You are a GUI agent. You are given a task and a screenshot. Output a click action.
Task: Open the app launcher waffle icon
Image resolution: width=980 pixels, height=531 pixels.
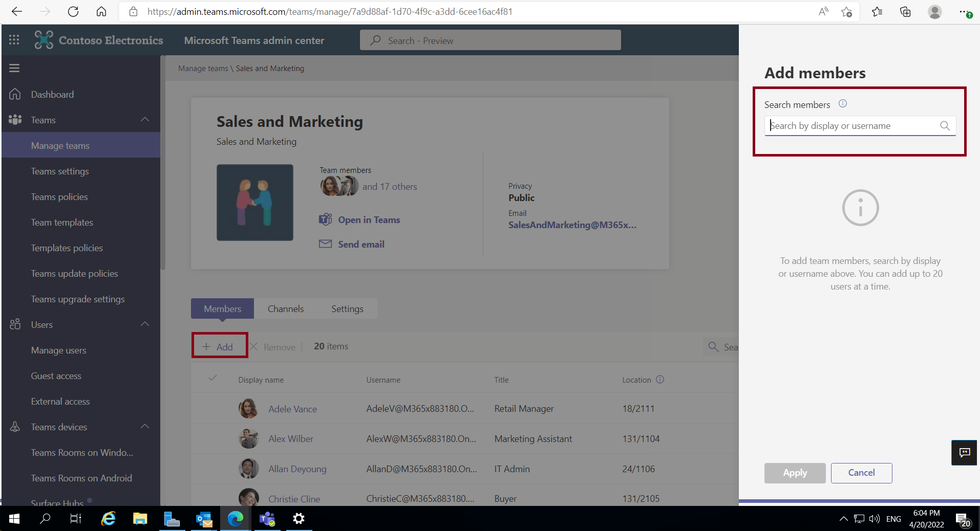[14, 40]
